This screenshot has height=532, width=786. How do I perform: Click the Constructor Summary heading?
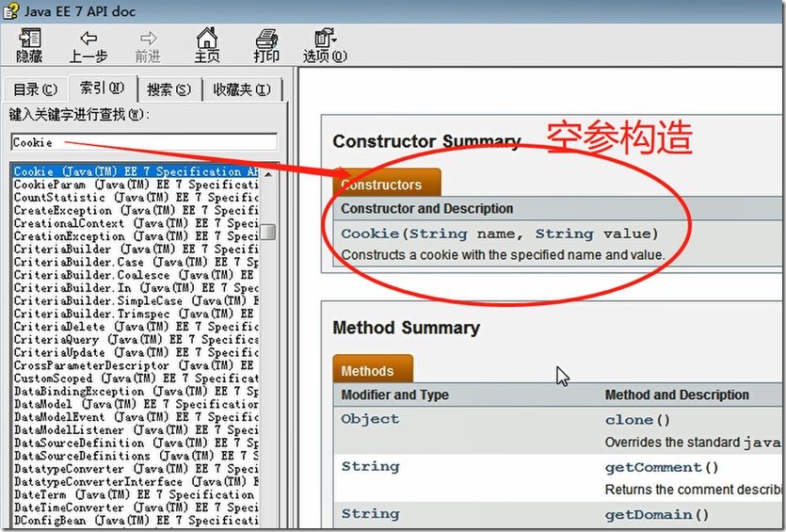tap(426, 141)
